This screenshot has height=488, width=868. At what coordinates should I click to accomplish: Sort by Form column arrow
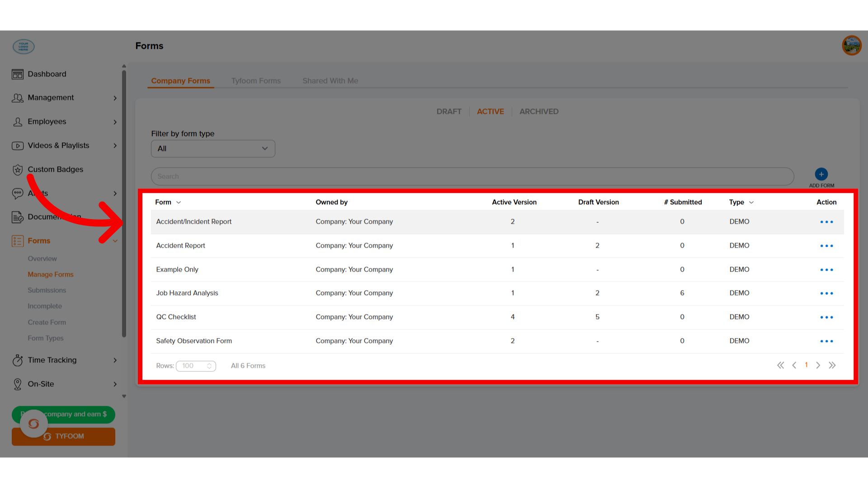click(179, 202)
